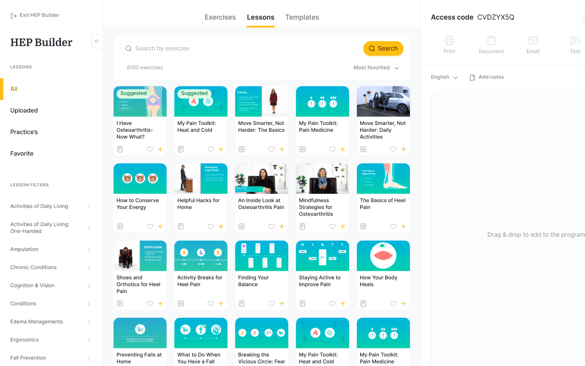Open the English language dropdown
The image size is (585, 366).
tap(444, 77)
